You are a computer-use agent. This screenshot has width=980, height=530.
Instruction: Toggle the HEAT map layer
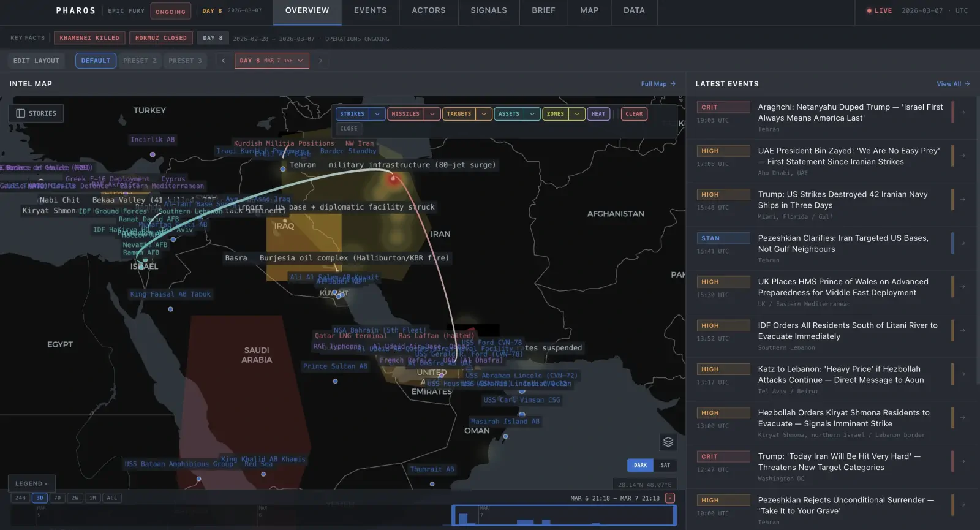point(598,114)
